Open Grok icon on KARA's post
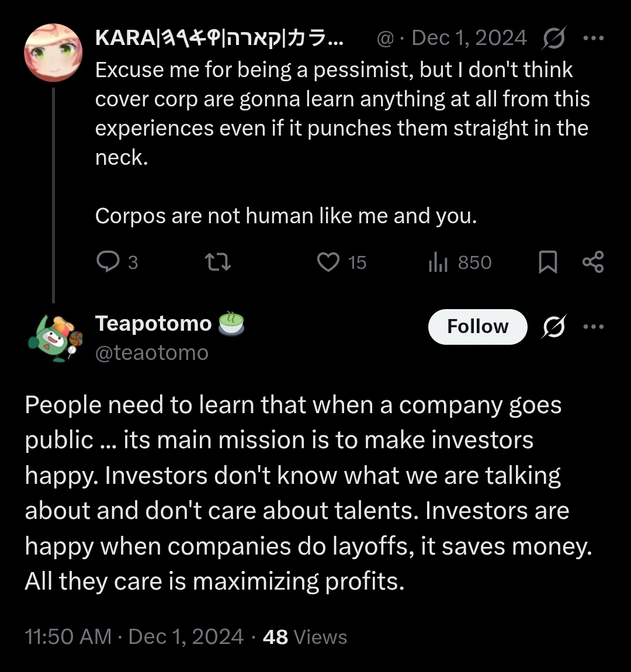 click(554, 38)
